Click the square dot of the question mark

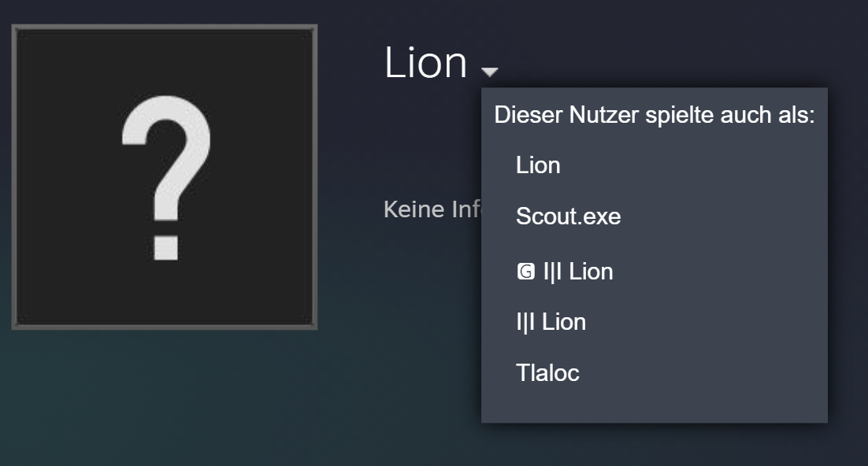point(166,247)
